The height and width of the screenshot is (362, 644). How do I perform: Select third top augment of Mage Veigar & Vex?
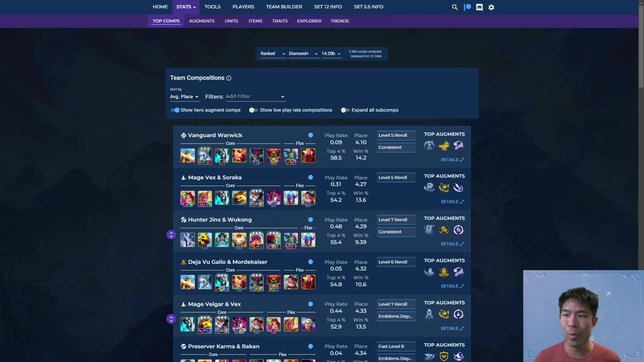coord(459,314)
